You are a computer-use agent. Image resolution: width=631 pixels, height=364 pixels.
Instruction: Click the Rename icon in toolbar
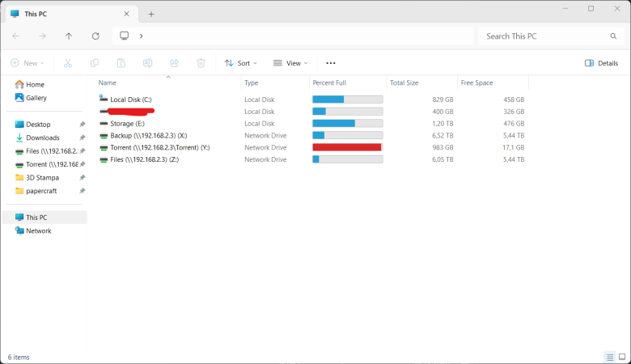click(148, 63)
